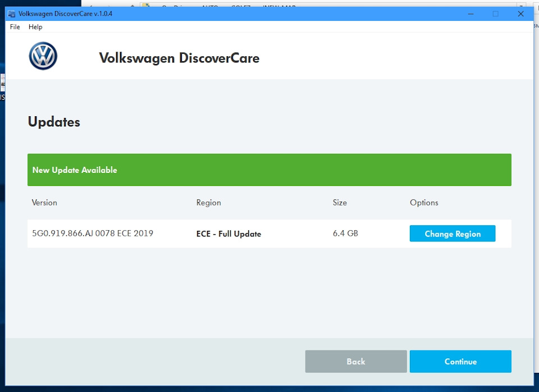539x392 pixels.
Task: Click the Change Region button
Action: 453,234
